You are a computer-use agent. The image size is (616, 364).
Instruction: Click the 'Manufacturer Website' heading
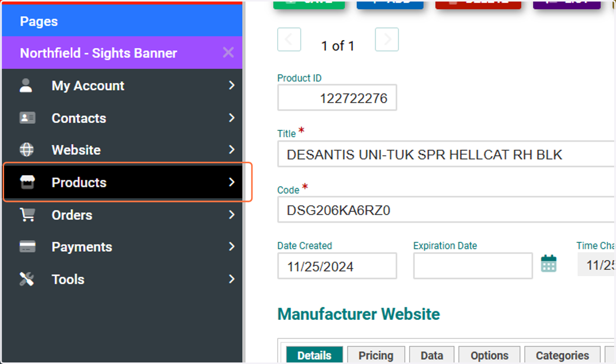click(x=359, y=314)
